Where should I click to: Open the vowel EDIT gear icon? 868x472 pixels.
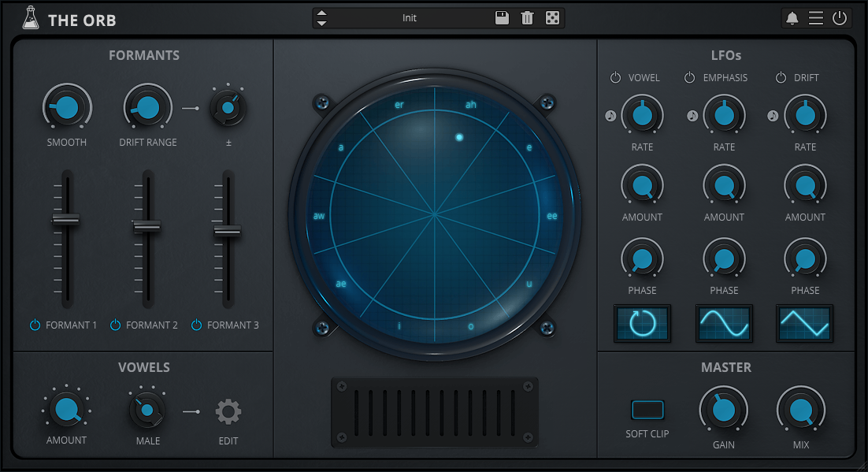tap(228, 411)
